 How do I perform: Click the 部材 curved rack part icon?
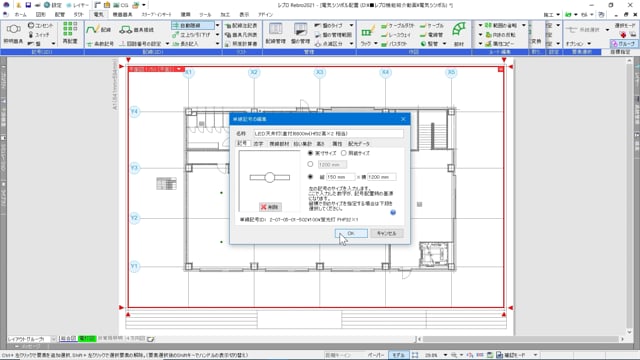point(459,34)
